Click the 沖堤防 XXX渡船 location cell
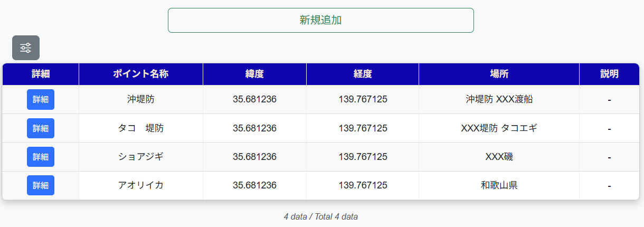 click(x=499, y=99)
